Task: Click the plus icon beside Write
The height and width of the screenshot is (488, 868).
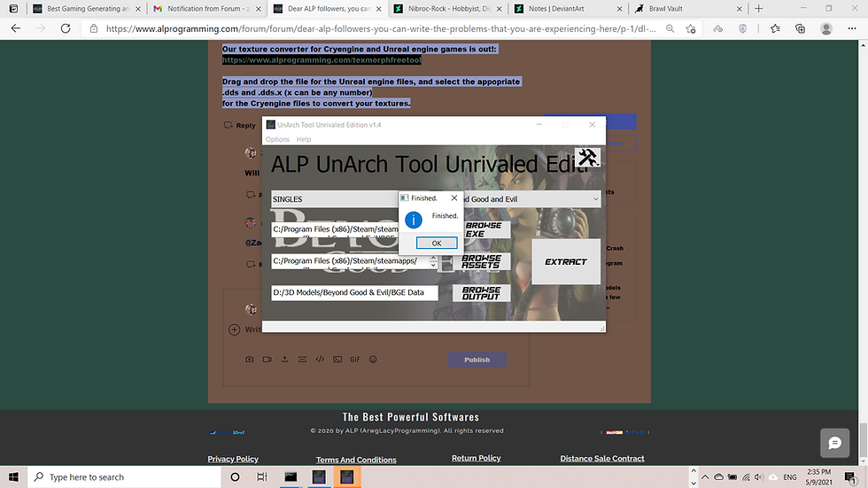Action: [x=234, y=329]
